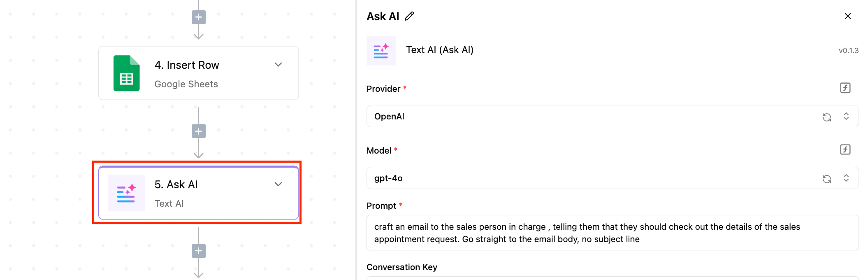868x280 pixels.
Task: Click the Text AI logo in the panel header
Action: pyautogui.click(x=381, y=51)
